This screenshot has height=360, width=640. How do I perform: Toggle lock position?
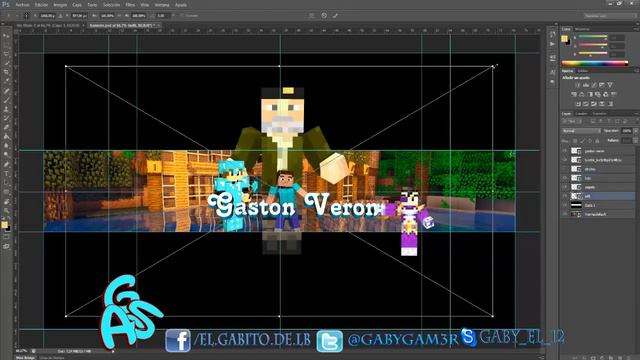point(590,140)
